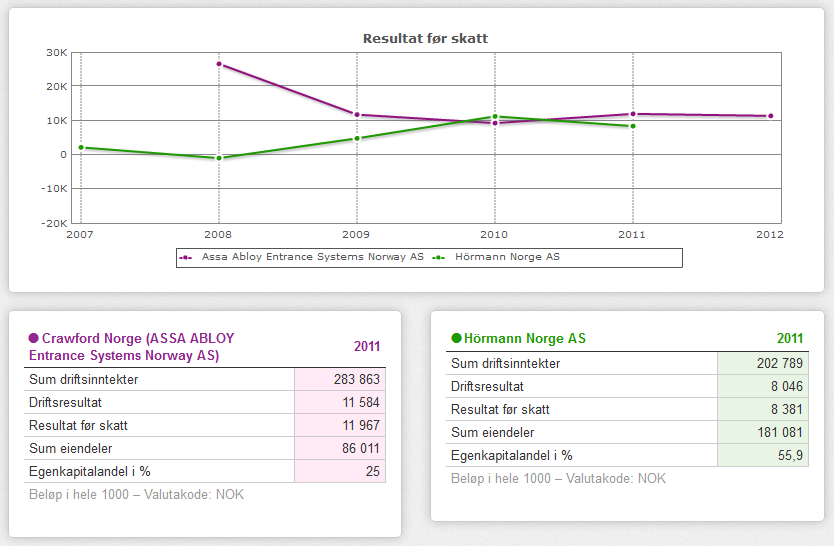Screen dimensions: 834x546
Task: Click the 10K y-axis label
Action: pos(56,121)
